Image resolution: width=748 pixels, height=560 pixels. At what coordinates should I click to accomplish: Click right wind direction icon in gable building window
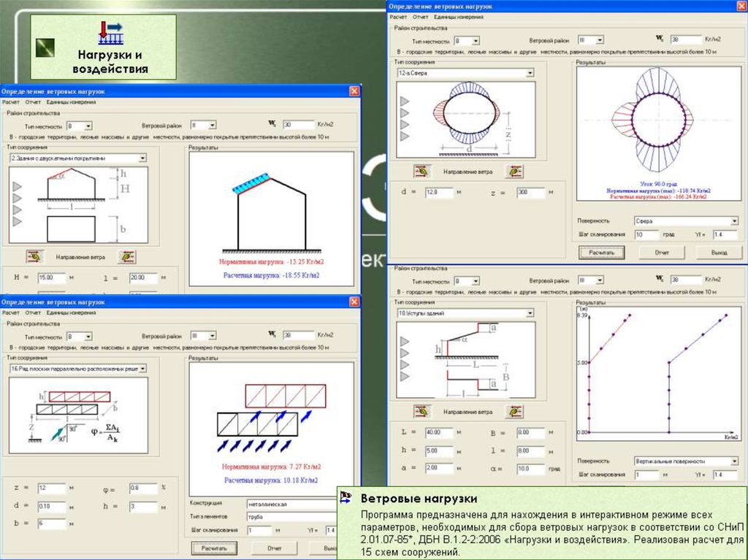128,256
